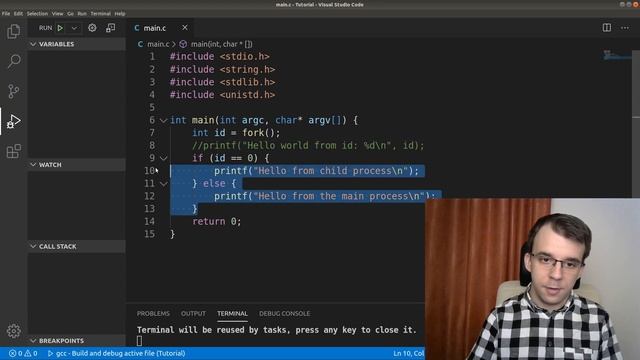Viewport: 640px width, 360px height.
Task: Collapse the BREAKPOINTS section
Action: pos(77,340)
